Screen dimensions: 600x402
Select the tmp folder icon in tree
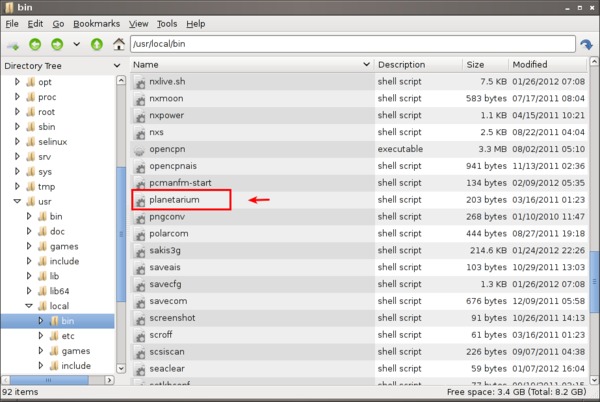click(31, 186)
